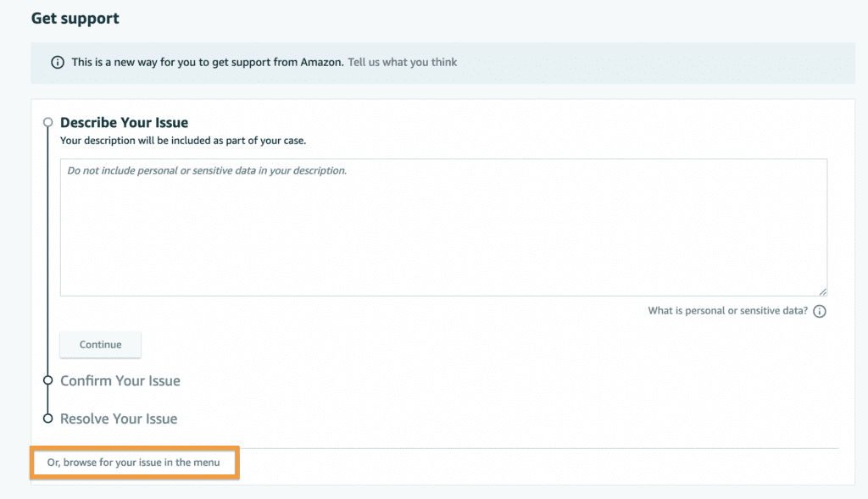Click the info icon beside the announcement banner
Screen dimensions: 868x499
[57, 62]
